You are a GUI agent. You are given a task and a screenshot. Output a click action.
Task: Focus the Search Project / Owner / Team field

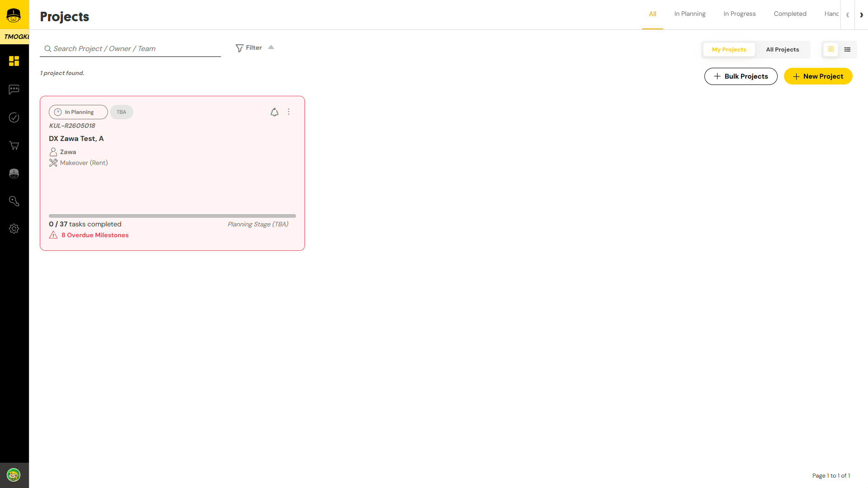[130, 49]
